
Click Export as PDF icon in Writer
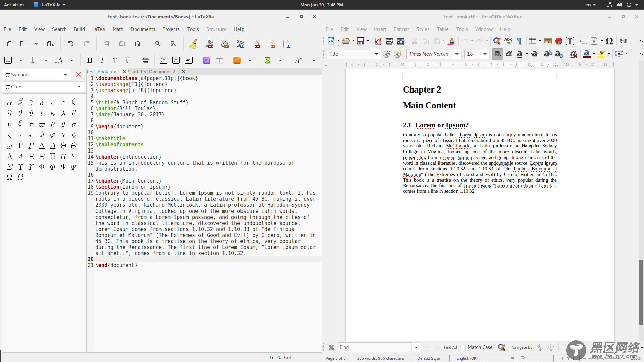(378, 41)
